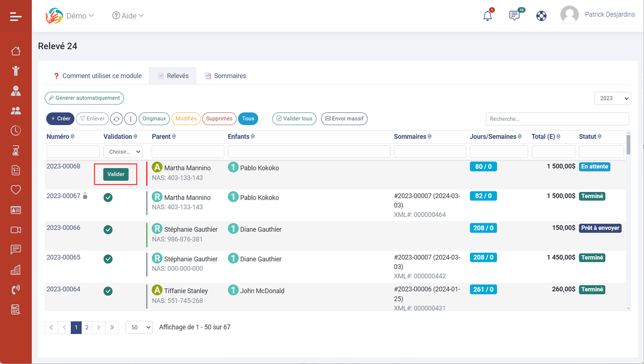Click Générer automatiquement button

click(x=84, y=98)
